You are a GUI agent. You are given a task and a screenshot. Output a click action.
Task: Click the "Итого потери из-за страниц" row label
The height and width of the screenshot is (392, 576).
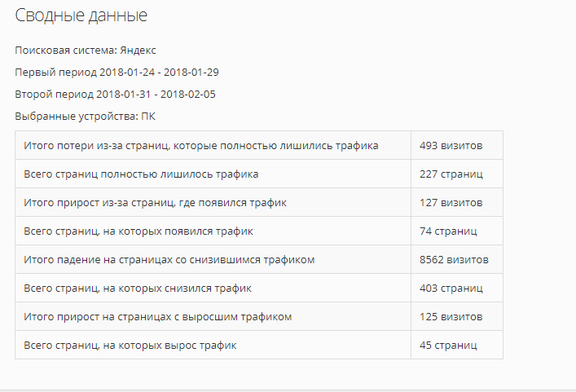(x=200, y=146)
